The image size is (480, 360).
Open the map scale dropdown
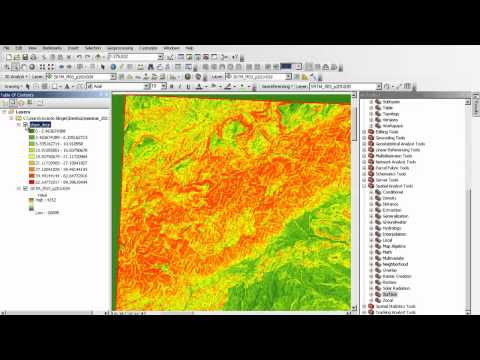pyautogui.click(x=160, y=57)
